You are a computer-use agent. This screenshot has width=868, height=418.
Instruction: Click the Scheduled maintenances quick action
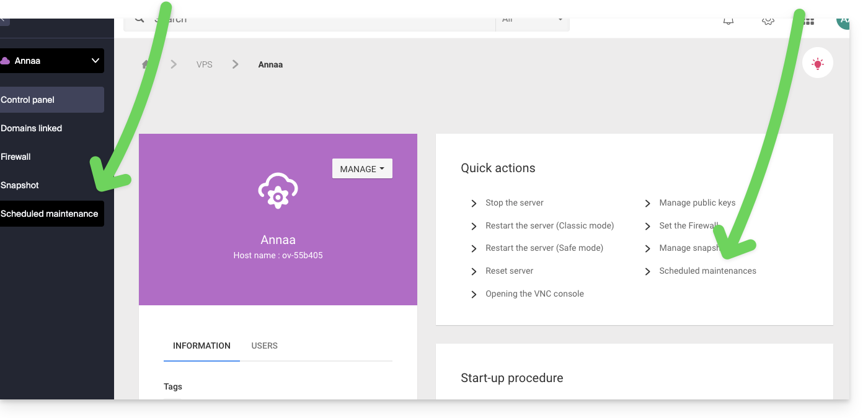[x=707, y=271]
